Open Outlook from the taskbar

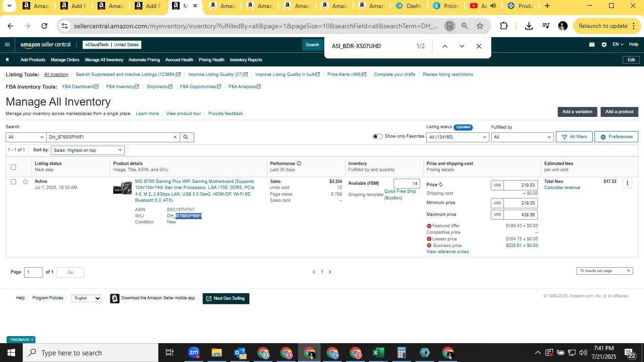coord(240,353)
